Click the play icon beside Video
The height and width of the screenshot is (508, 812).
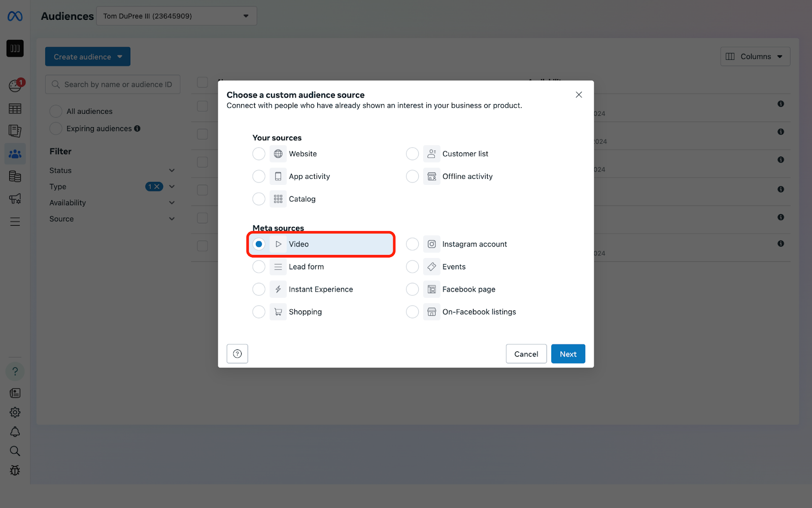coord(278,244)
